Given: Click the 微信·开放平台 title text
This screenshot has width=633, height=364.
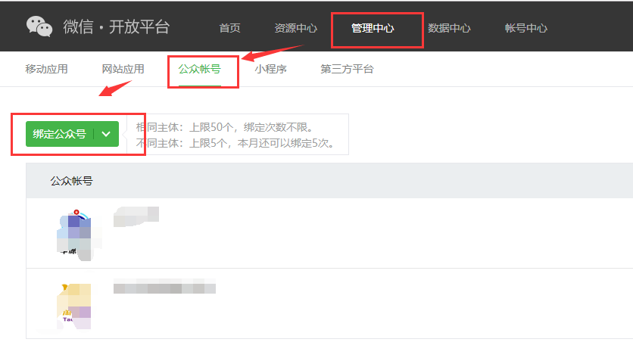Looking at the screenshot, I should point(117,26).
